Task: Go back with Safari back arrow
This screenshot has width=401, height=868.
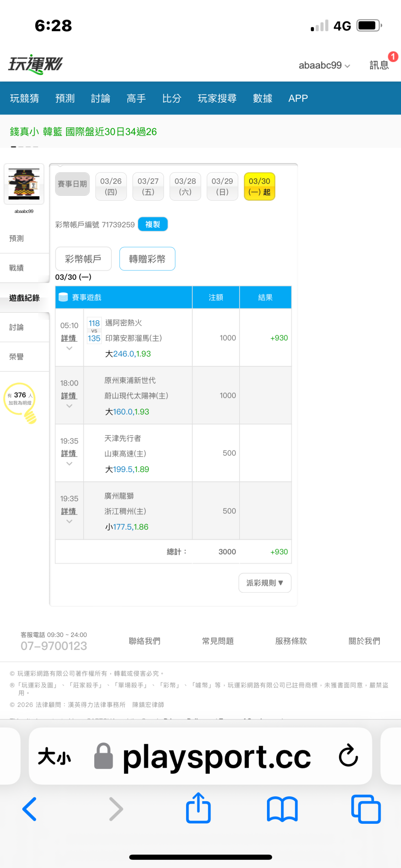Action: click(x=30, y=809)
